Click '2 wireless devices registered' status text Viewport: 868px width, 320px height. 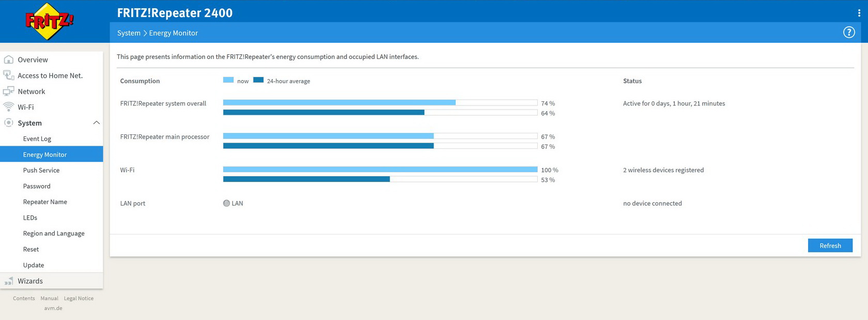click(663, 170)
